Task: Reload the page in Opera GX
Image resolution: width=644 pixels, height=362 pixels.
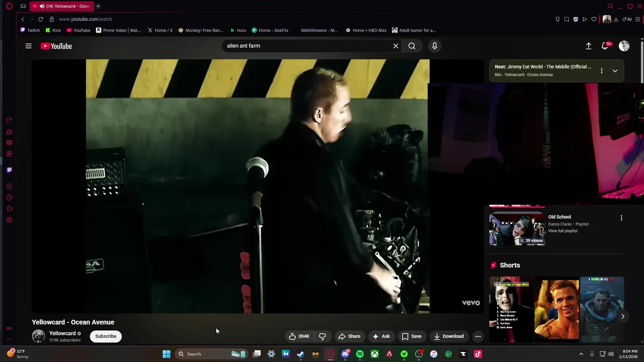Action: (x=41, y=19)
